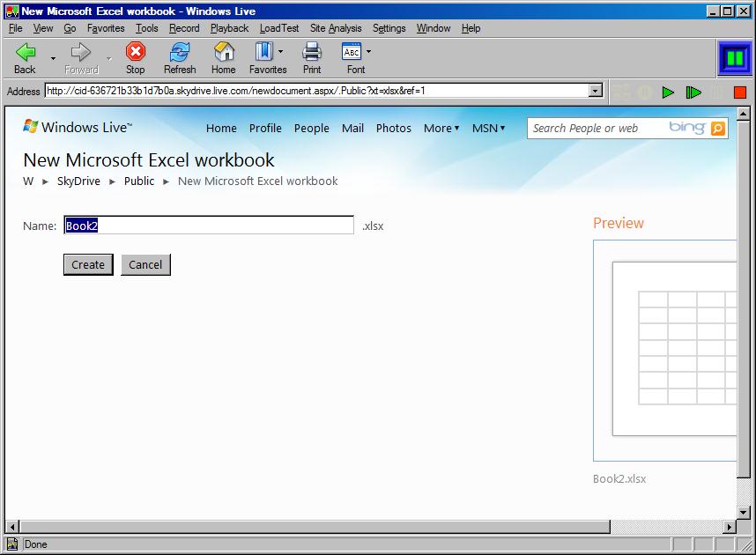Open the Site Analysis menu
Viewport: 756px width, 555px height.
pyautogui.click(x=336, y=28)
